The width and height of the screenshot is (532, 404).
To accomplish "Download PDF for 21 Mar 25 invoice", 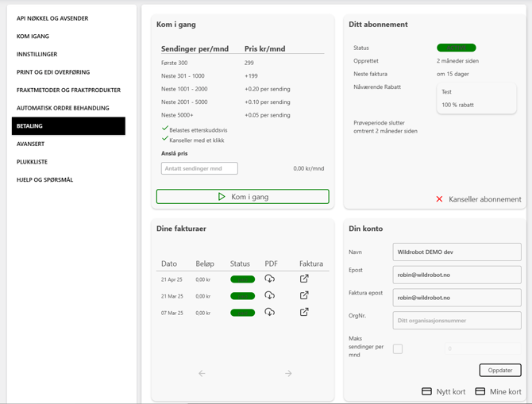I will (x=269, y=295).
